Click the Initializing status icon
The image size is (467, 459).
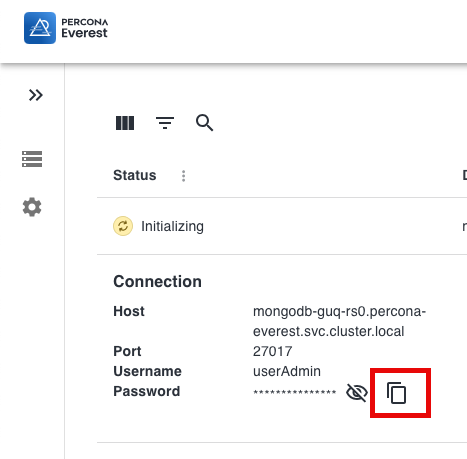click(123, 226)
